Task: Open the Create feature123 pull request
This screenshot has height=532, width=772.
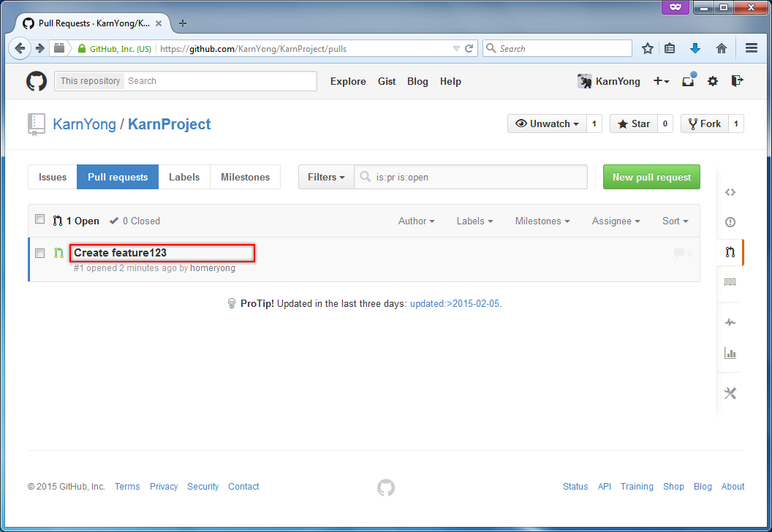Action: point(121,253)
